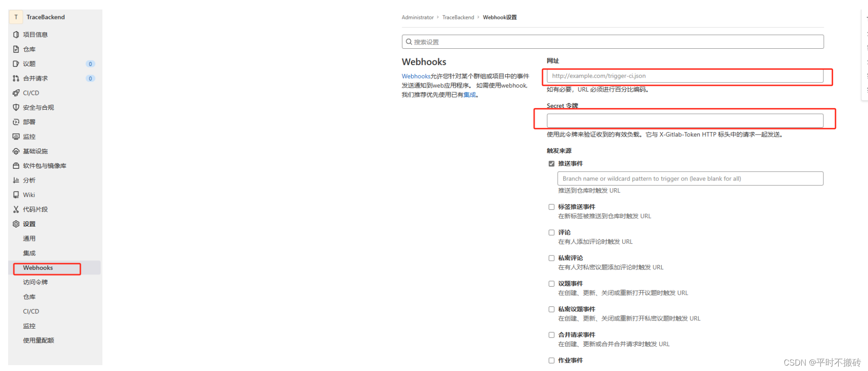868x371 pixels.
Task: Click the project information icon in sidebar
Action: tap(16, 35)
